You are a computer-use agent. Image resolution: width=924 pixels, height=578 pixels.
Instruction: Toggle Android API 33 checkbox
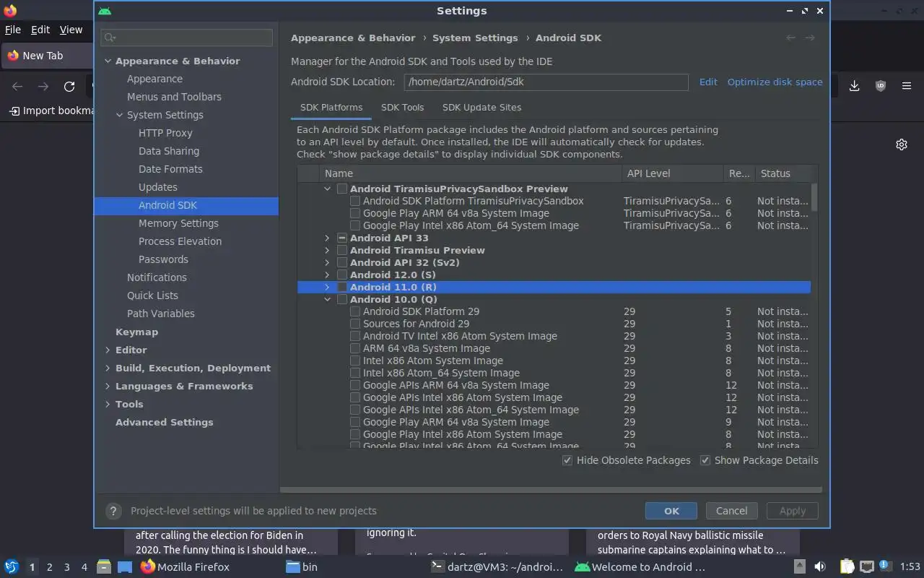[x=342, y=238]
